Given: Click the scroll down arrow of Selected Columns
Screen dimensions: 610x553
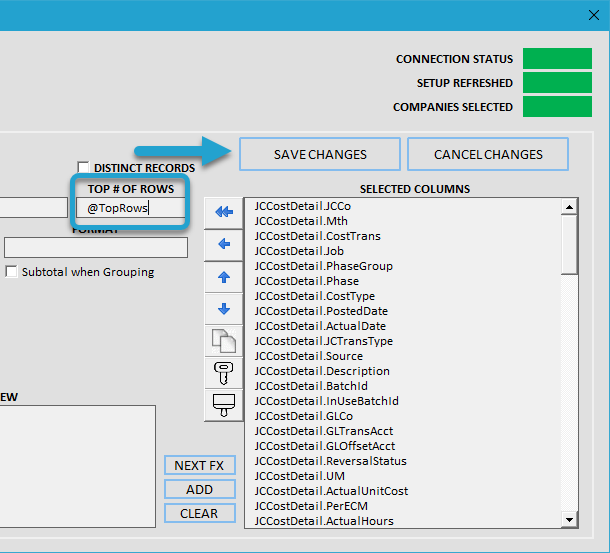Looking at the screenshot, I should [x=569, y=520].
